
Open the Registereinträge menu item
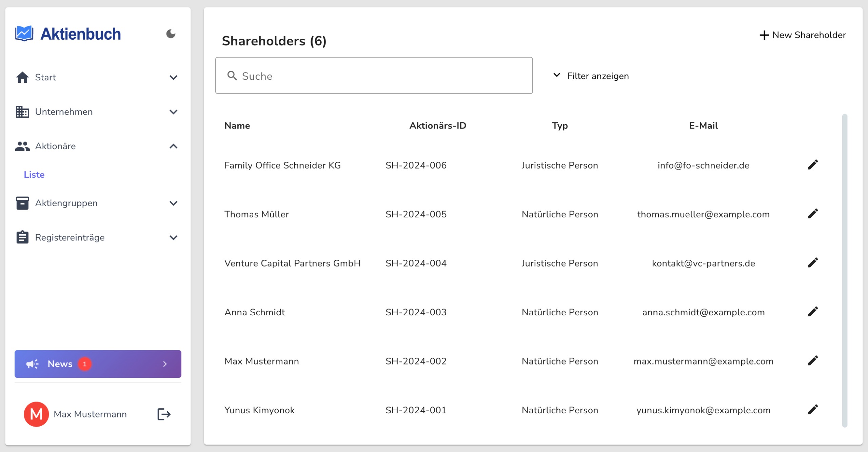coord(70,237)
